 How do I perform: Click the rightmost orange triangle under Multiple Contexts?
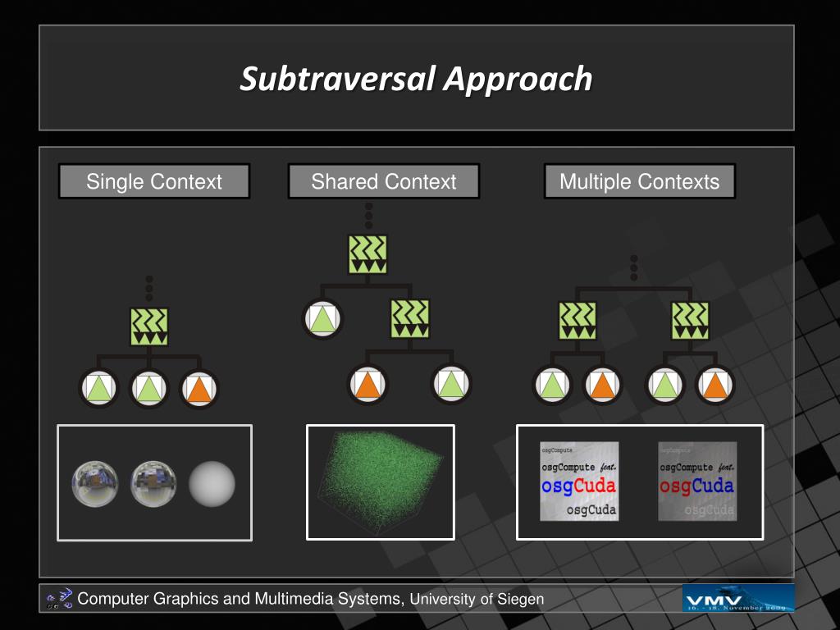click(x=714, y=385)
